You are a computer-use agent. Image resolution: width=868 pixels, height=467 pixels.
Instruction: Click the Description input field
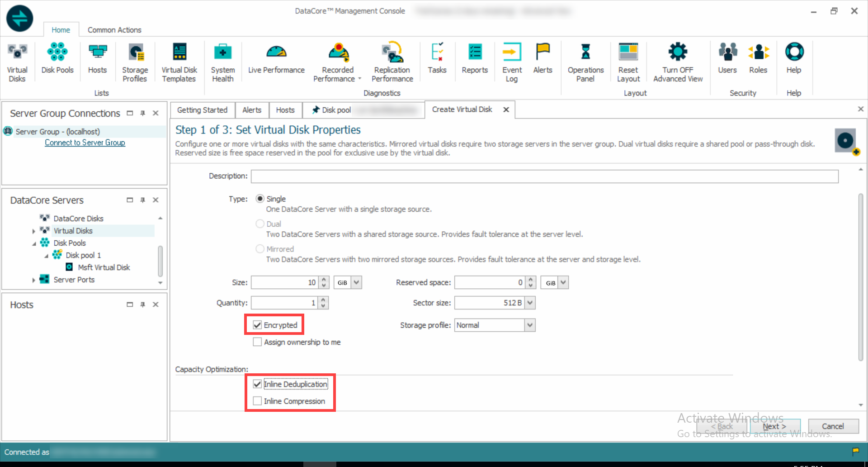click(x=545, y=176)
